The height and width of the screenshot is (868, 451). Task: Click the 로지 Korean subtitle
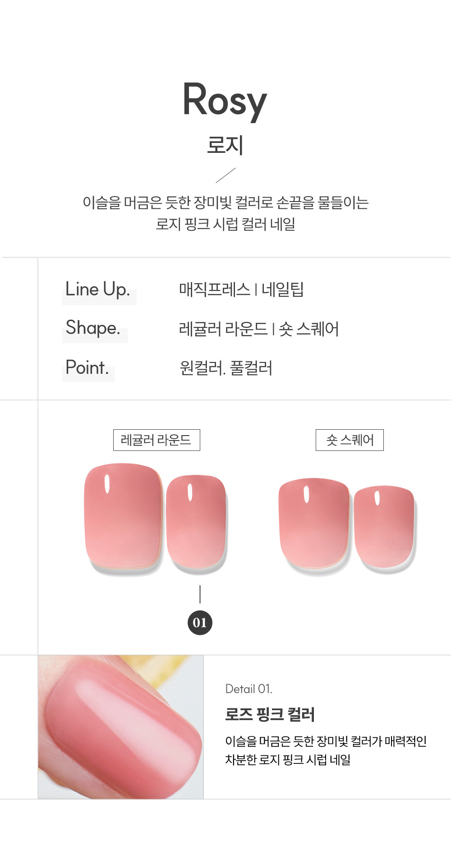click(x=225, y=145)
